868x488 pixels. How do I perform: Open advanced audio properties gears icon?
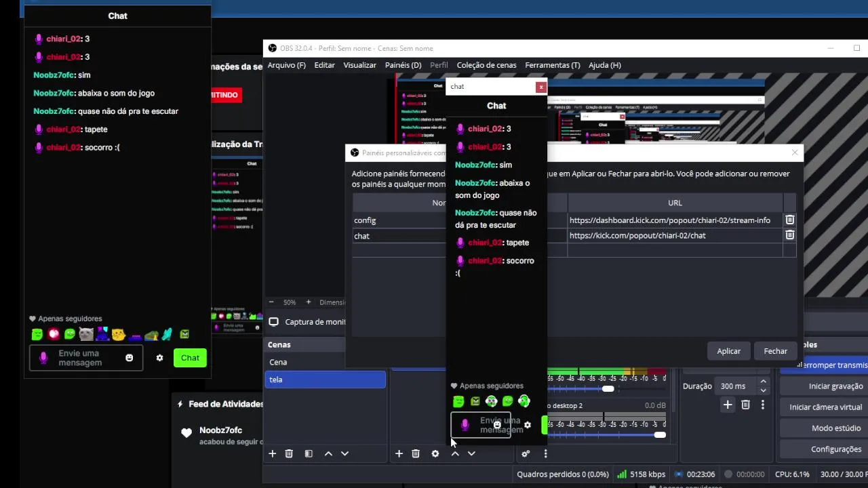click(x=526, y=453)
